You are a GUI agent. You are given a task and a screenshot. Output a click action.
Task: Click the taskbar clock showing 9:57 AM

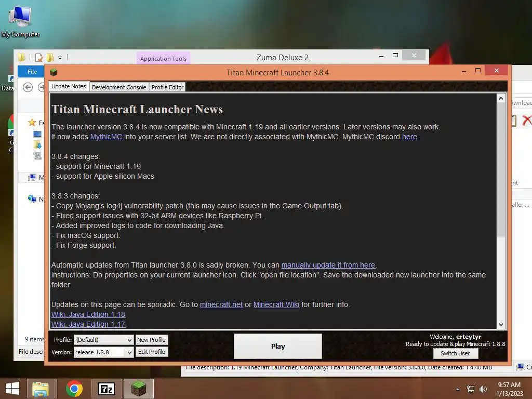509,385
